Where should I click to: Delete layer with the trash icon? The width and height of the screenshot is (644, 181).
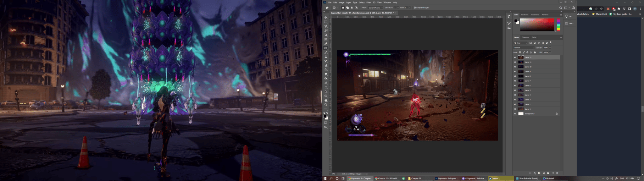[x=557, y=173]
